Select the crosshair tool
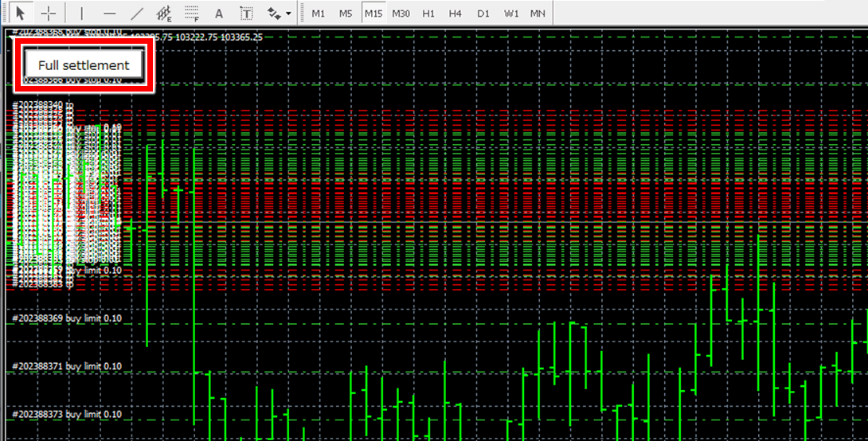 click(x=49, y=13)
